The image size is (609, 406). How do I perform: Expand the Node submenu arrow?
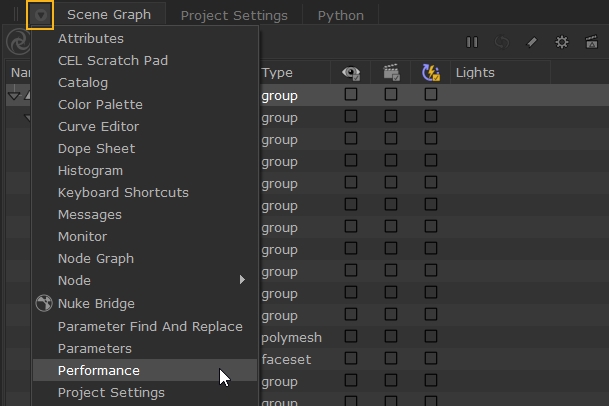coord(242,281)
